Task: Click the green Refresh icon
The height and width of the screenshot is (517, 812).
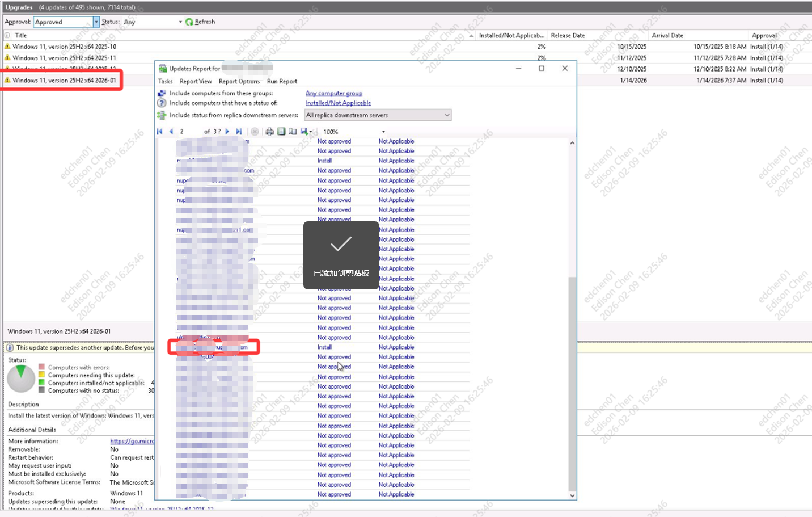Action: click(x=189, y=22)
